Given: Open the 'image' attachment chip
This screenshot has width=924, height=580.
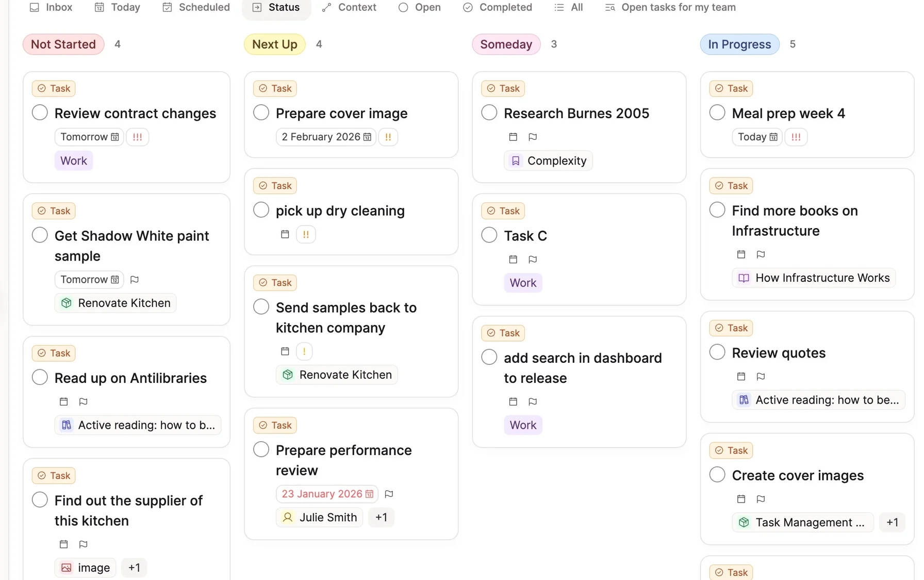Looking at the screenshot, I should 85,568.
